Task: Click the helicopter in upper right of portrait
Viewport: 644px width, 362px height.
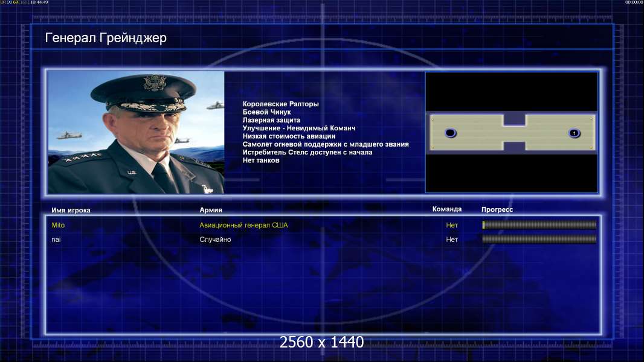Action: [x=215, y=106]
